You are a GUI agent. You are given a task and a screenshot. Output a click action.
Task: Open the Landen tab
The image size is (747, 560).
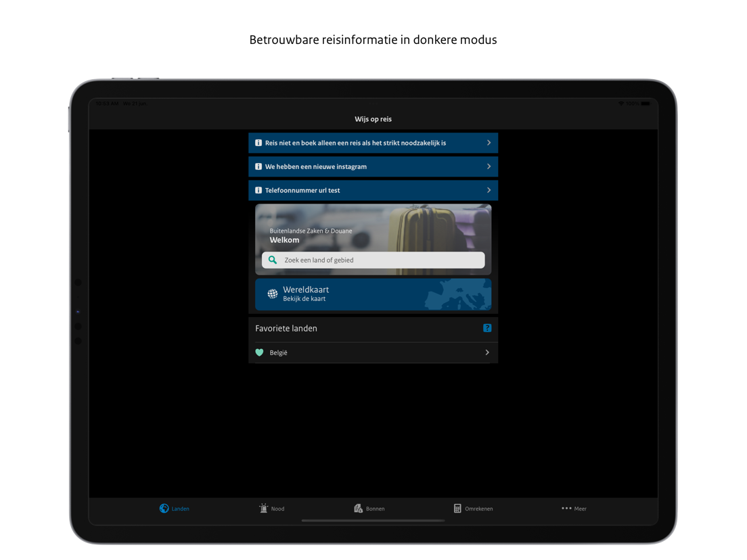[175, 509]
